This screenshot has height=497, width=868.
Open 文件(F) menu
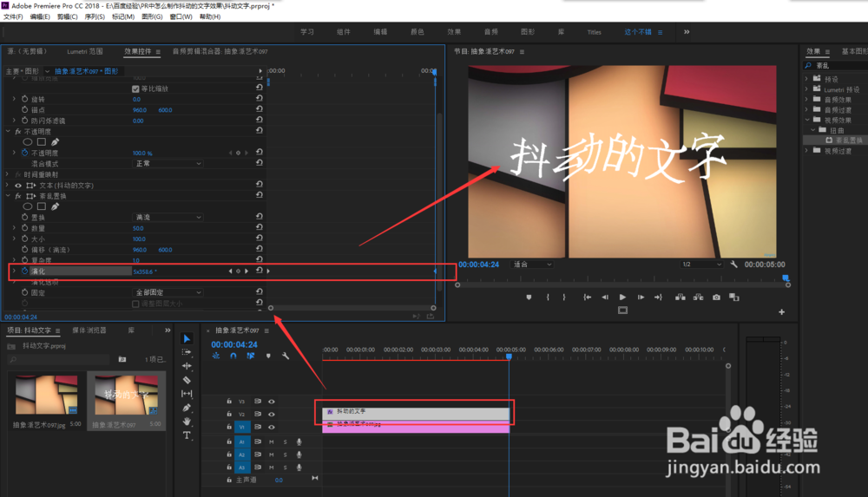click(13, 16)
